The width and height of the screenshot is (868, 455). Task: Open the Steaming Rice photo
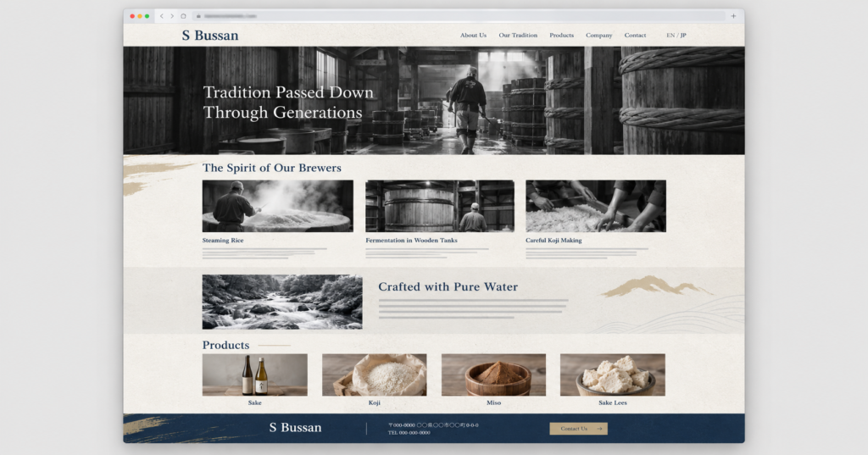click(x=277, y=206)
